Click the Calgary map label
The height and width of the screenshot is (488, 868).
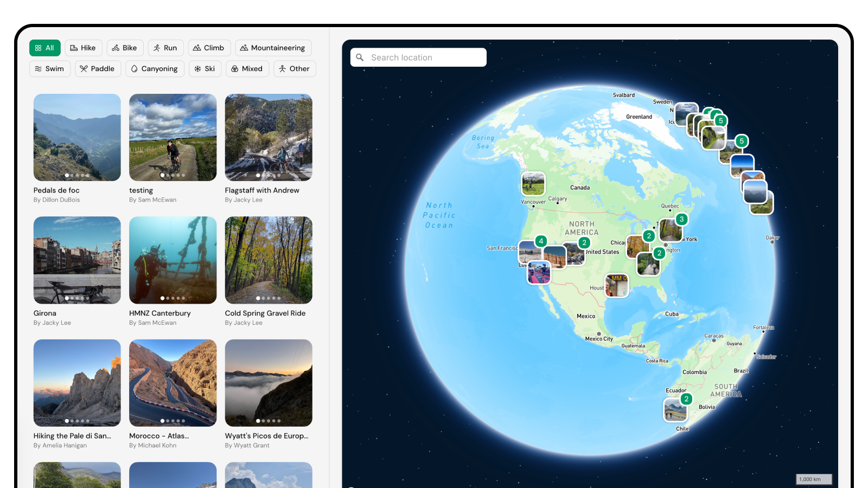tap(558, 198)
